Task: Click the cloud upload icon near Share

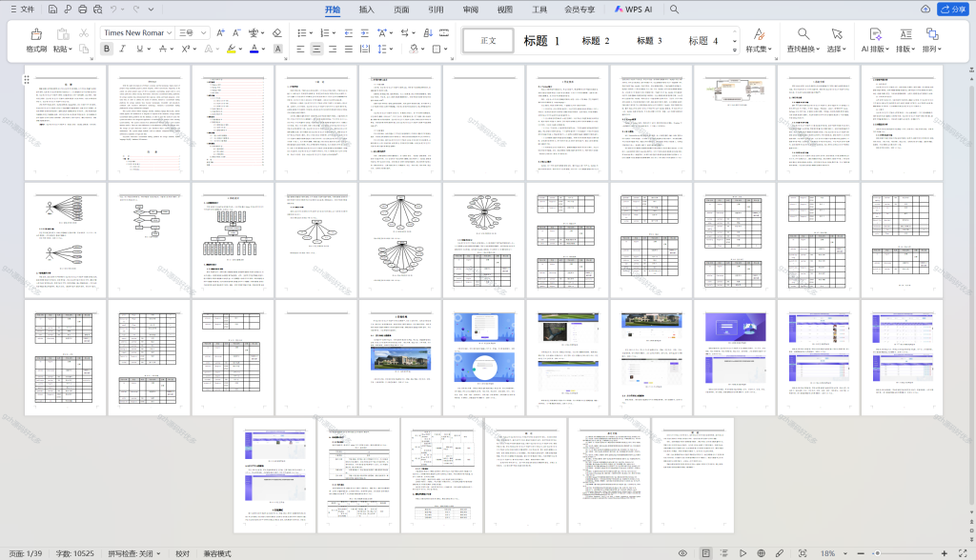Action: coord(925,10)
